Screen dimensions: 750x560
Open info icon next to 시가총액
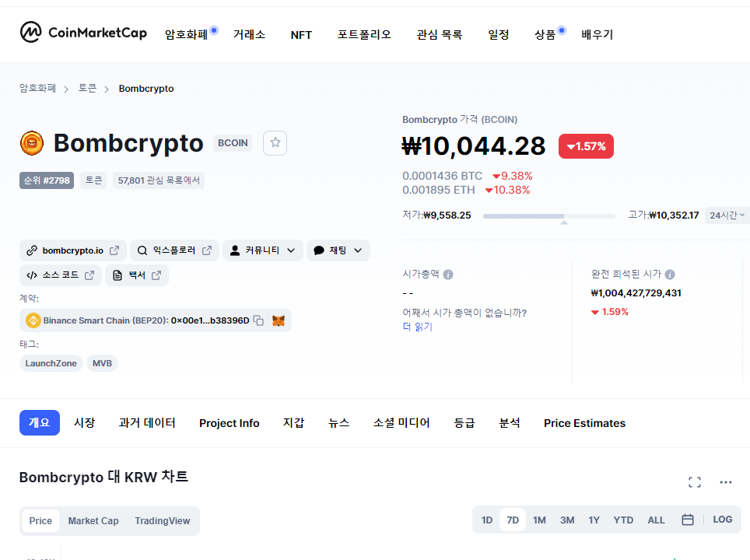coord(448,275)
